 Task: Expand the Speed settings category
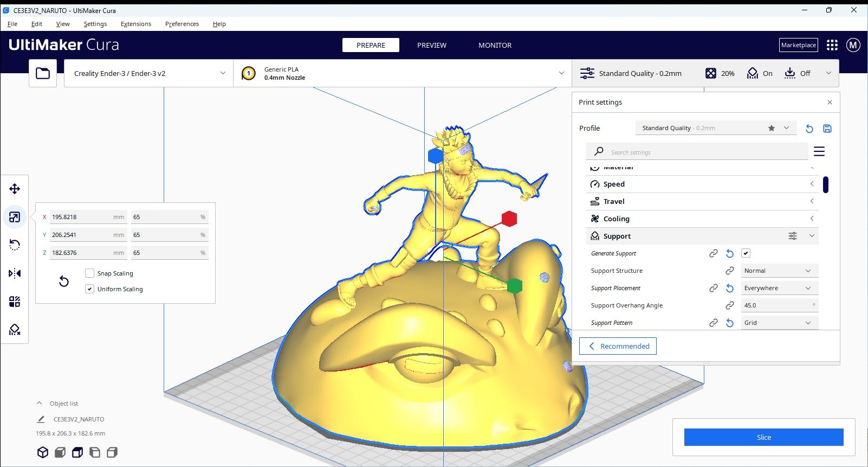tap(702, 184)
